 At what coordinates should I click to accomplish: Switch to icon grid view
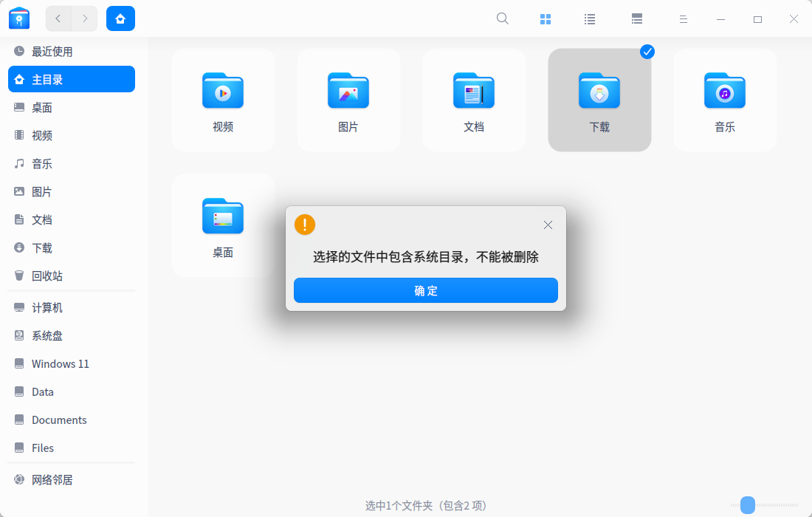(546, 19)
